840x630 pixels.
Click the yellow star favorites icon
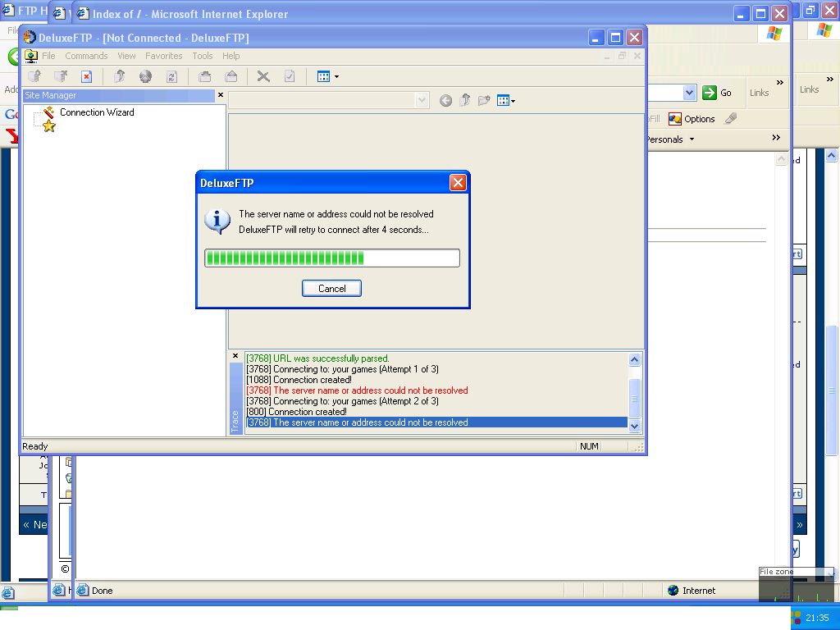tap(49, 126)
